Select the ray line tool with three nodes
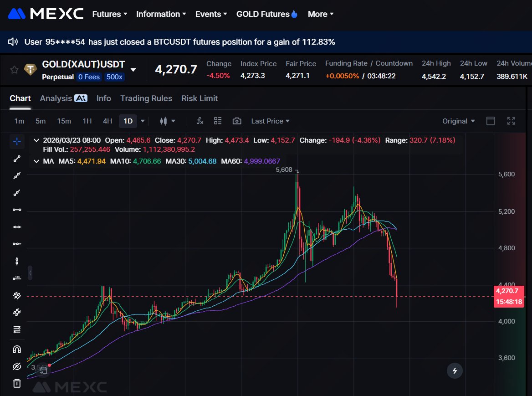Viewport: 532px width, 396px height. pyautogui.click(x=17, y=176)
